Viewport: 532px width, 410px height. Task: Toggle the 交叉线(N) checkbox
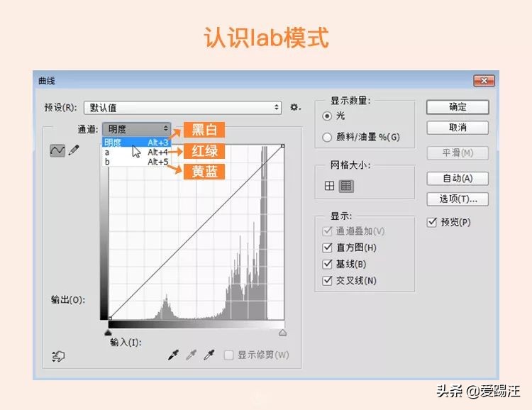(327, 281)
